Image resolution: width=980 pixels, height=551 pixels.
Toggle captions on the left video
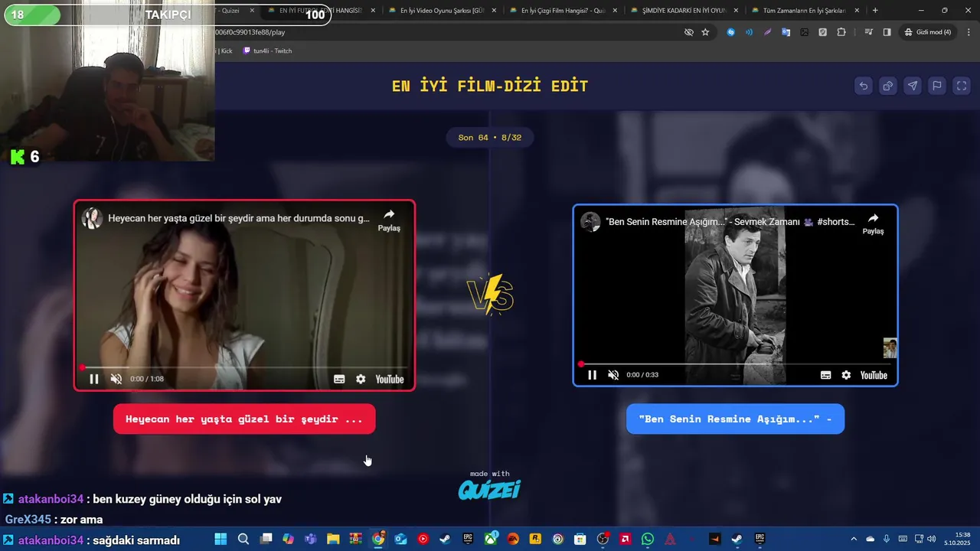point(339,379)
